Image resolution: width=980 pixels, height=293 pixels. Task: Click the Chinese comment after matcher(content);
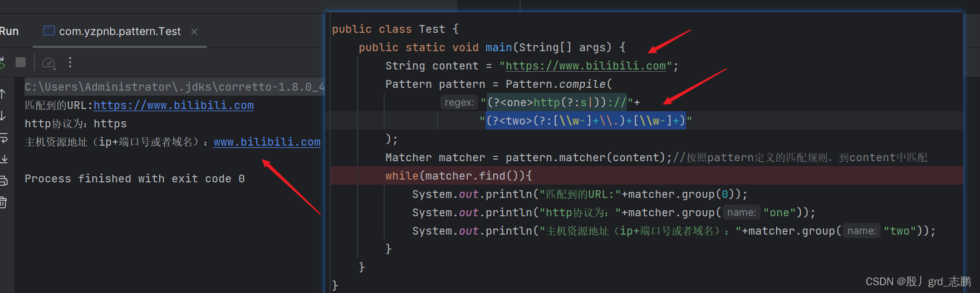(800, 157)
